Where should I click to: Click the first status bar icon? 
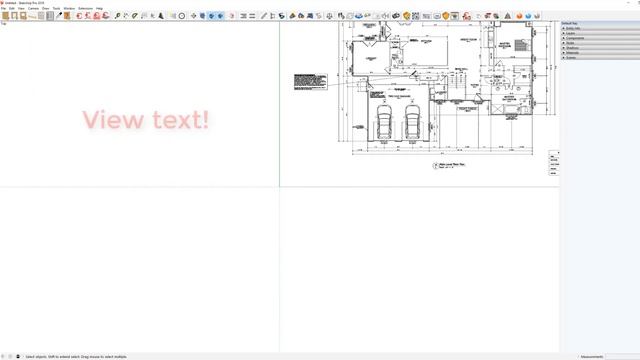coord(3,356)
